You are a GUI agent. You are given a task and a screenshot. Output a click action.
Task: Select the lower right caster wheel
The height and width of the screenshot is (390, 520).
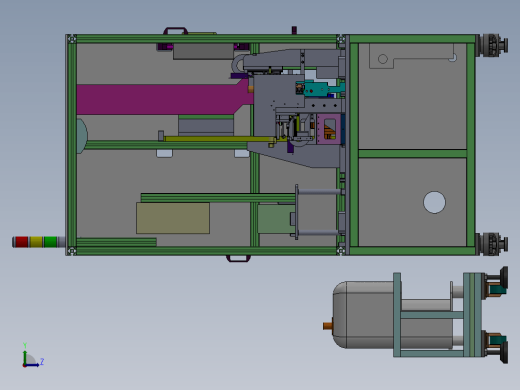(x=493, y=244)
